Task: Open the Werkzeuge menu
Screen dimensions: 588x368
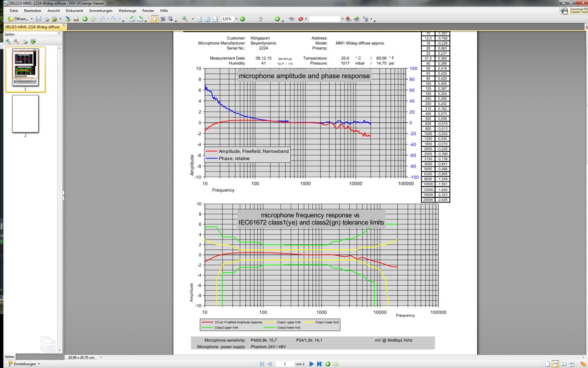Action: tap(126, 10)
